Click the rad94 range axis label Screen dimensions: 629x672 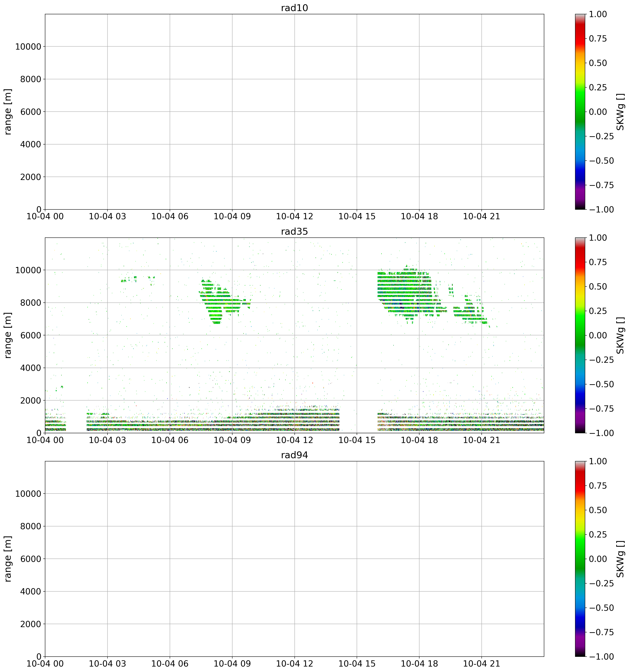(8, 559)
